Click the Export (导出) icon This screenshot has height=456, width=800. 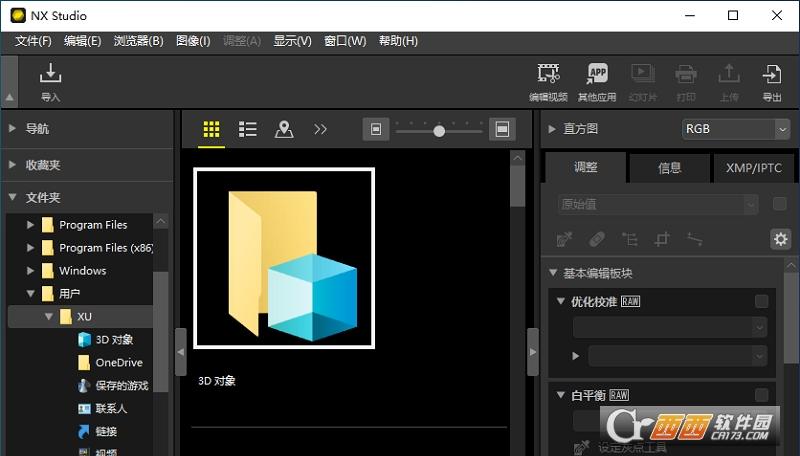[772, 82]
